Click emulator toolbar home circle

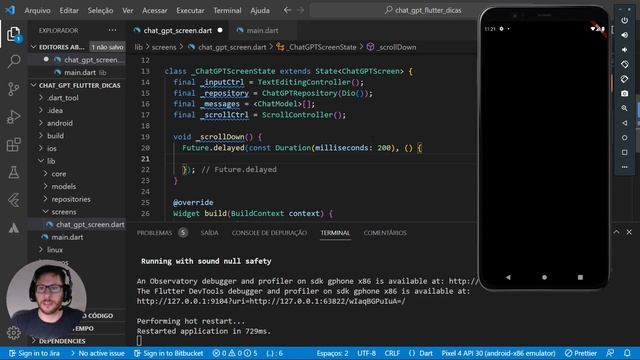[624, 138]
